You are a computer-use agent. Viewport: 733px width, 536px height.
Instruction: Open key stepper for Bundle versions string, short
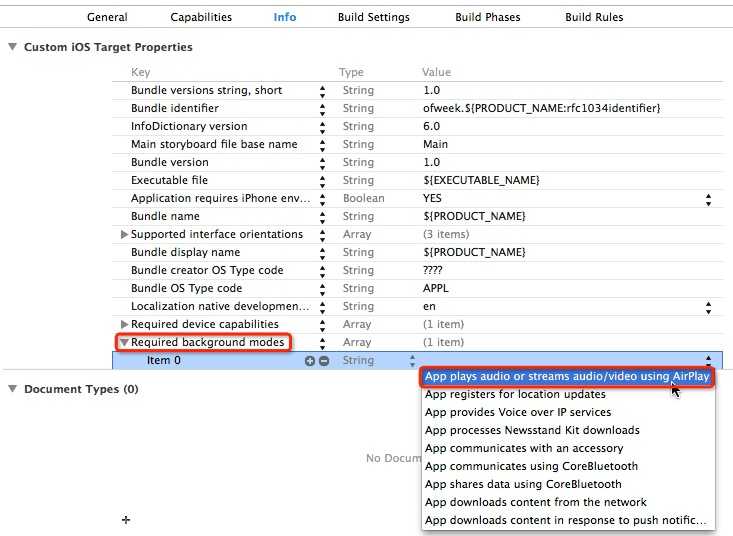(323, 91)
